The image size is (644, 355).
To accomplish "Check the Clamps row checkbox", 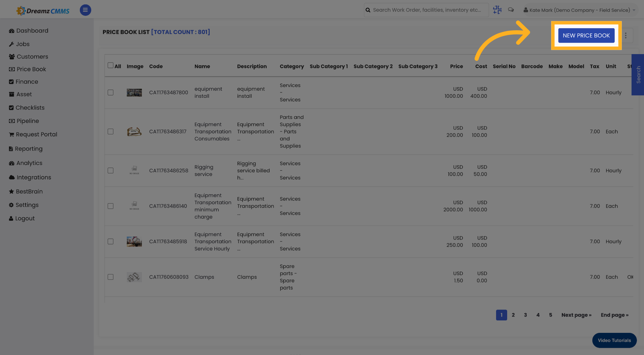I will click(x=110, y=277).
